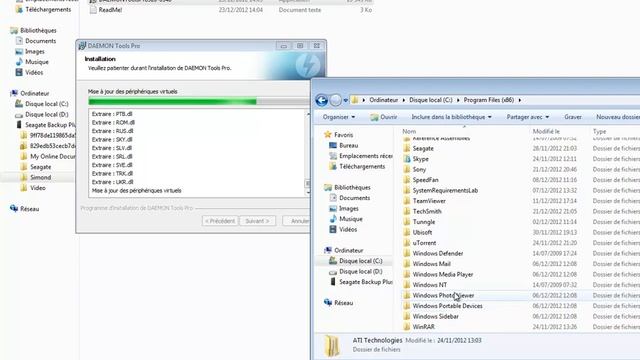The image size is (640, 360).
Task: Select the ReadMe! file in the back window
Action: click(x=110, y=10)
